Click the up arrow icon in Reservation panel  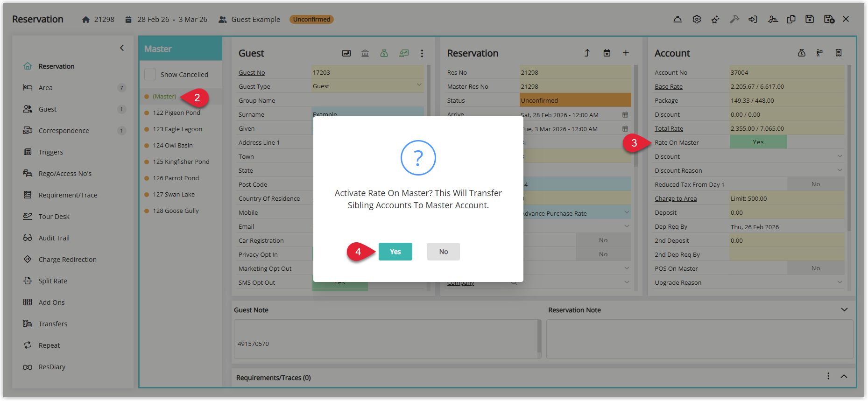[587, 53]
